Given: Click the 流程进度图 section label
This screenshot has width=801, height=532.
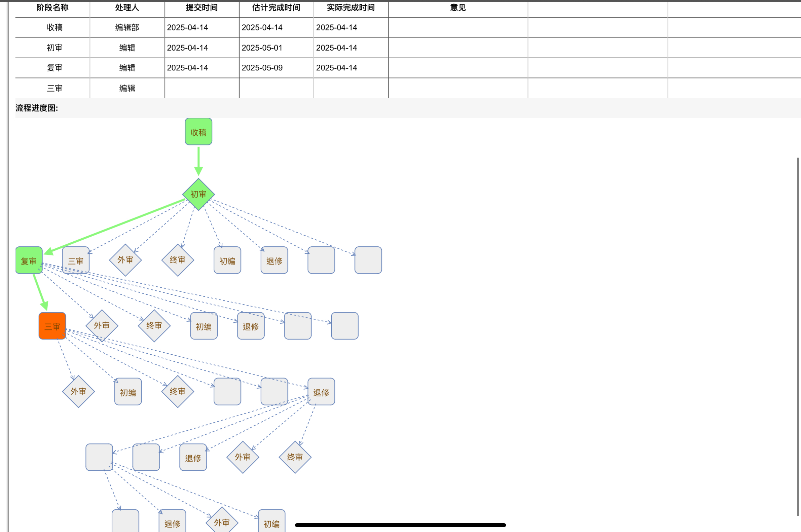Looking at the screenshot, I should (37, 108).
